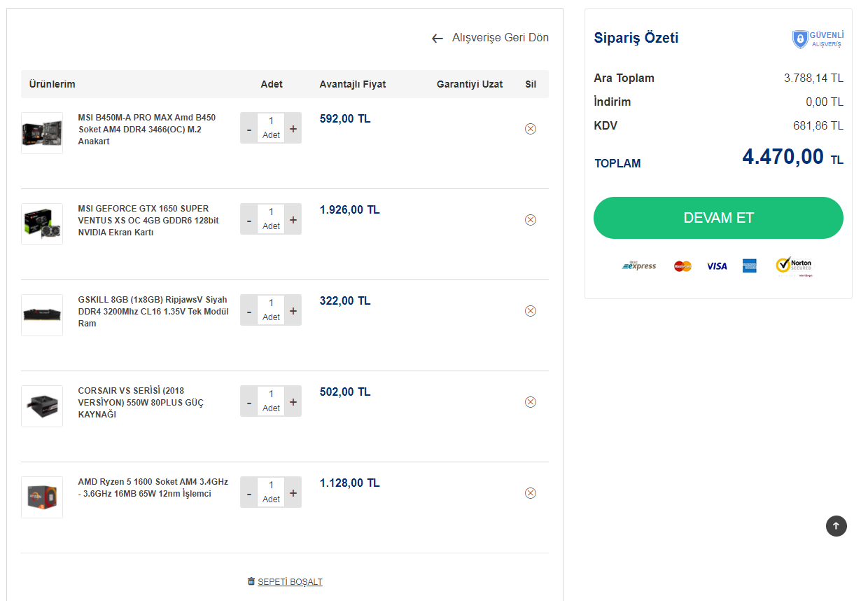Click the Norton Secured badge

tap(793, 266)
